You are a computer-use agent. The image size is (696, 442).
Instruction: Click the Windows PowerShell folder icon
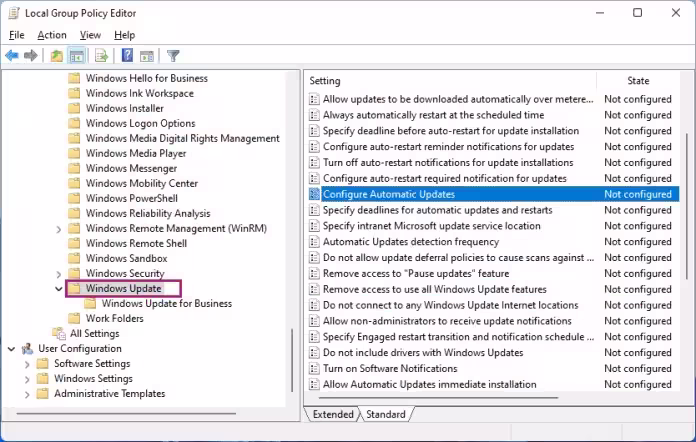pyautogui.click(x=74, y=198)
